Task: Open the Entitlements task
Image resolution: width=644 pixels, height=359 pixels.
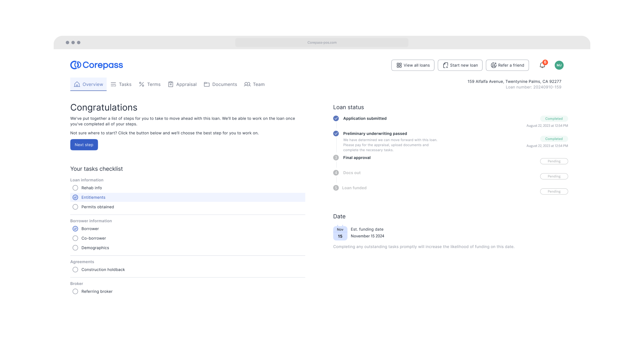Action: [x=188, y=197]
